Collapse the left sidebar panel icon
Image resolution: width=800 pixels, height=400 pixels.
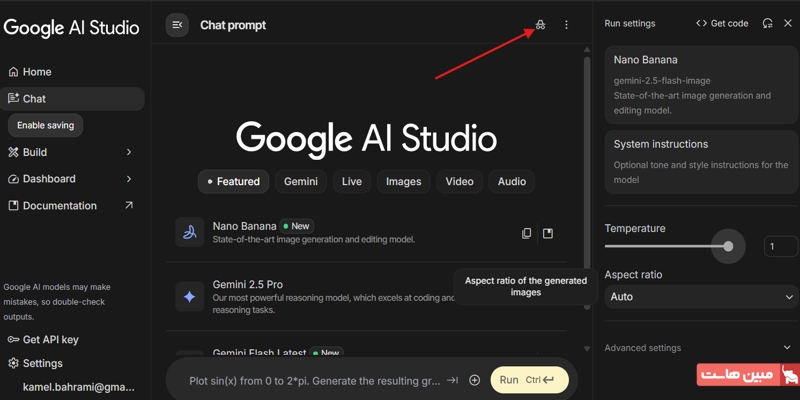pyautogui.click(x=177, y=25)
